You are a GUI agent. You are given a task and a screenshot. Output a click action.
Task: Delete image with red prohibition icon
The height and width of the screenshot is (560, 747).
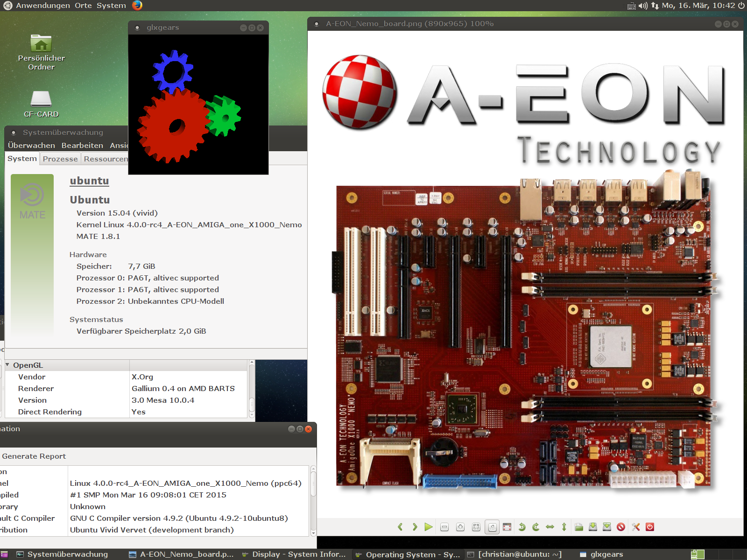[621, 527]
